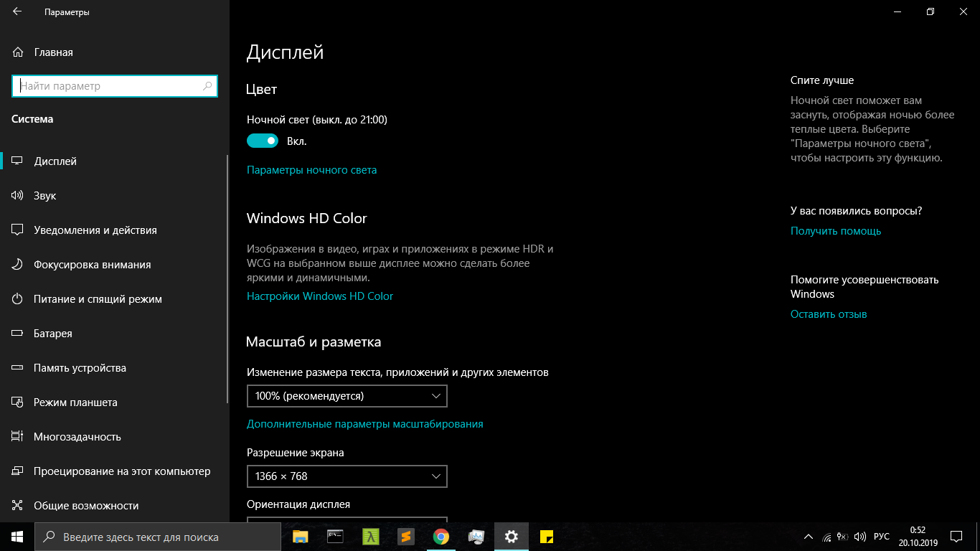Image resolution: width=980 pixels, height=551 pixels.
Task: Open the Wi-Fi network tray icon
Action: pyautogui.click(x=826, y=537)
